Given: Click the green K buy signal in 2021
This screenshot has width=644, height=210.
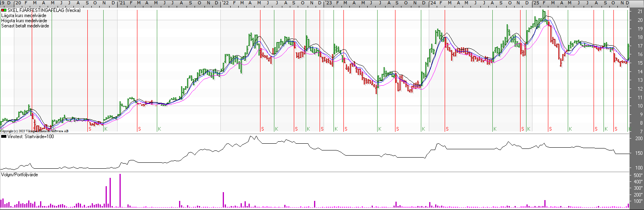Looking at the screenshot, I should (x=159, y=129).
